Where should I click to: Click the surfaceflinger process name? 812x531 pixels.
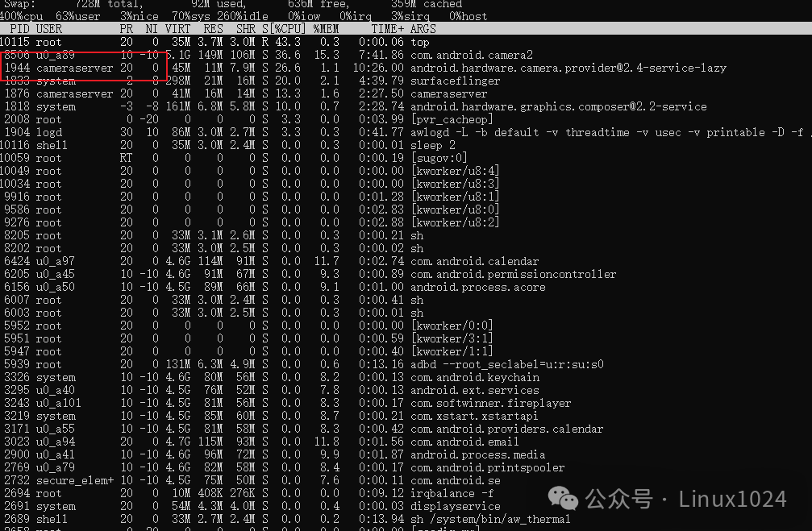456,81
